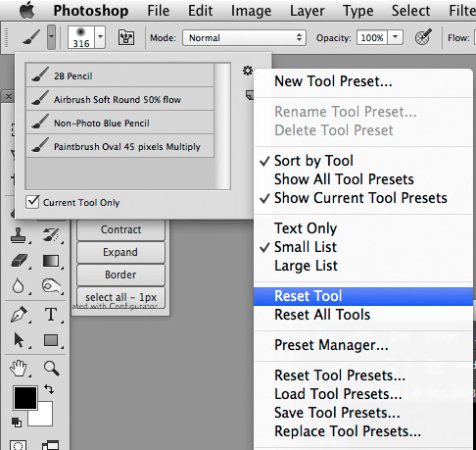476x450 pixels.
Task: Select the Pen tool
Action: 19,315
